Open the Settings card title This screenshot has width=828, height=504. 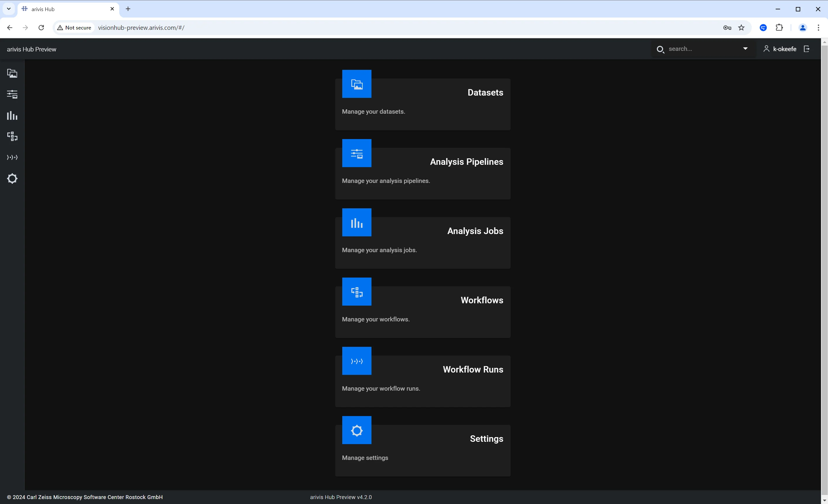[486, 439]
